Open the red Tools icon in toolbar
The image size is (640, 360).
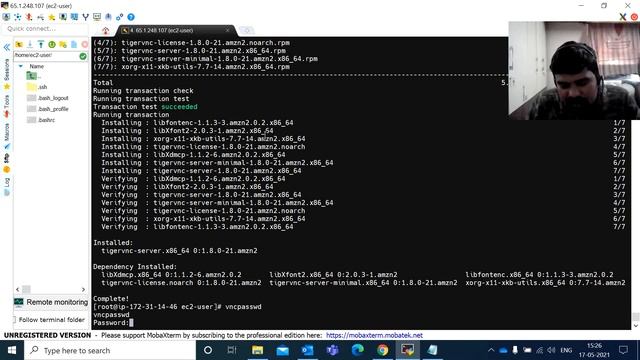[29, 17]
